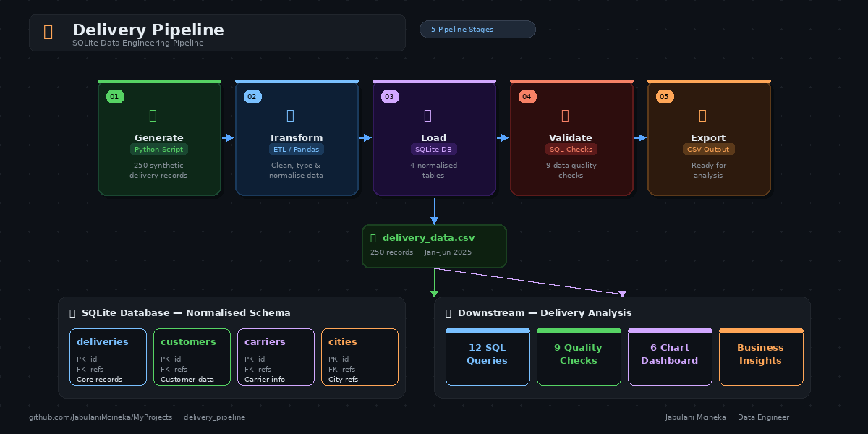Click the CSV Output badge

click(x=708, y=149)
